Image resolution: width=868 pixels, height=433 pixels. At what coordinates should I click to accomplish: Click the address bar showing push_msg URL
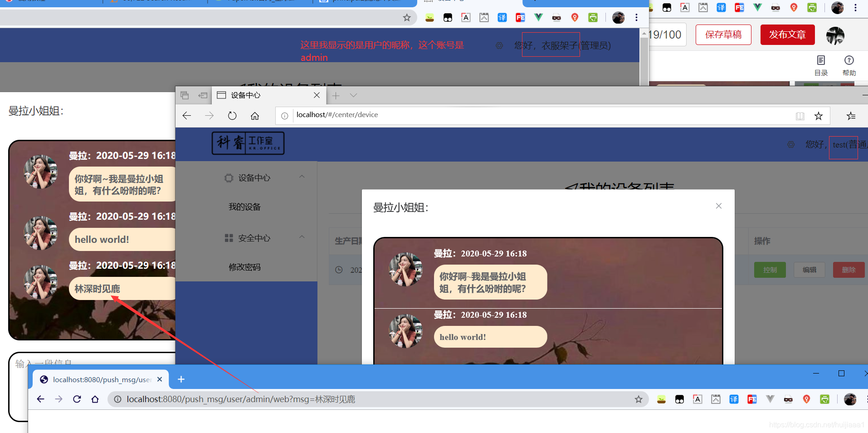point(317,399)
